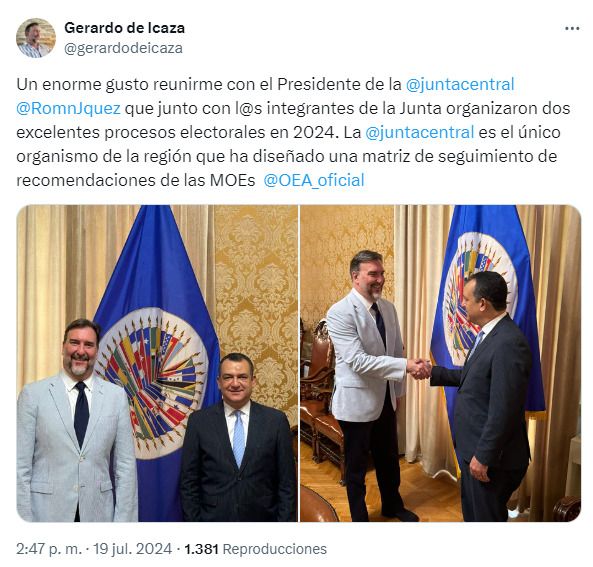Select the tweet's body text paragraph
Image resolution: width=593 pixels, height=567 pixels.
(x=293, y=132)
